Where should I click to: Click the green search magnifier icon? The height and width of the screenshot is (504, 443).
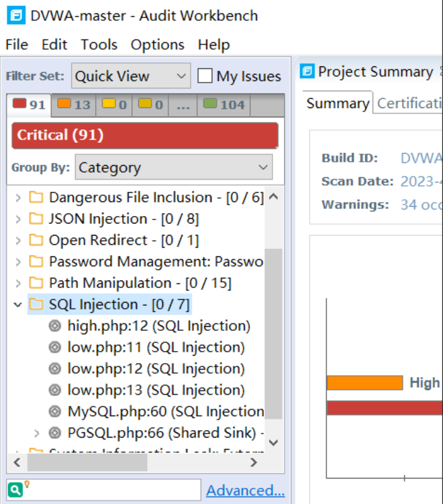coord(15,490)
